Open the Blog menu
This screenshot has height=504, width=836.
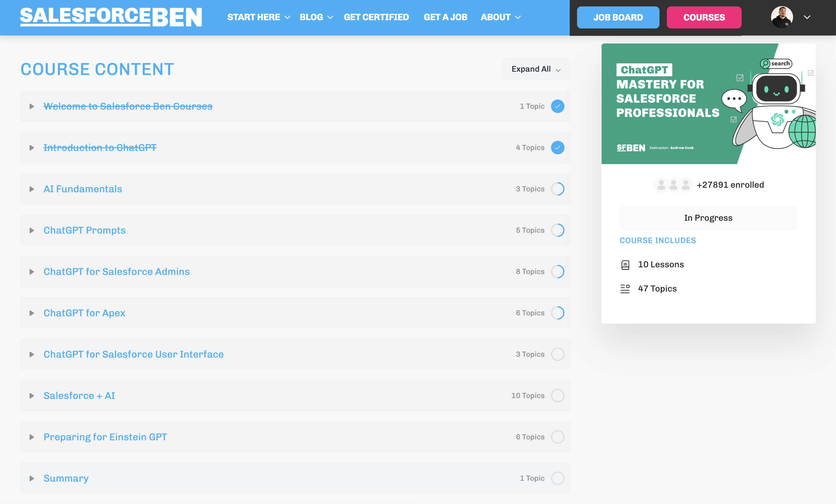point(316,17)
